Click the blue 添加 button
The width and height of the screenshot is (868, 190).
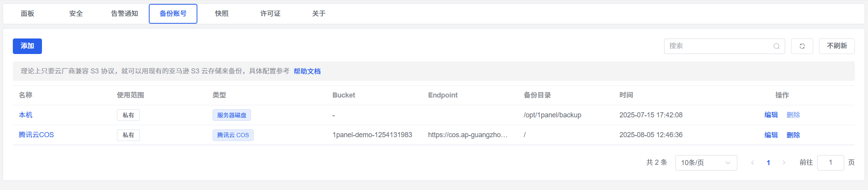(27, 46)
